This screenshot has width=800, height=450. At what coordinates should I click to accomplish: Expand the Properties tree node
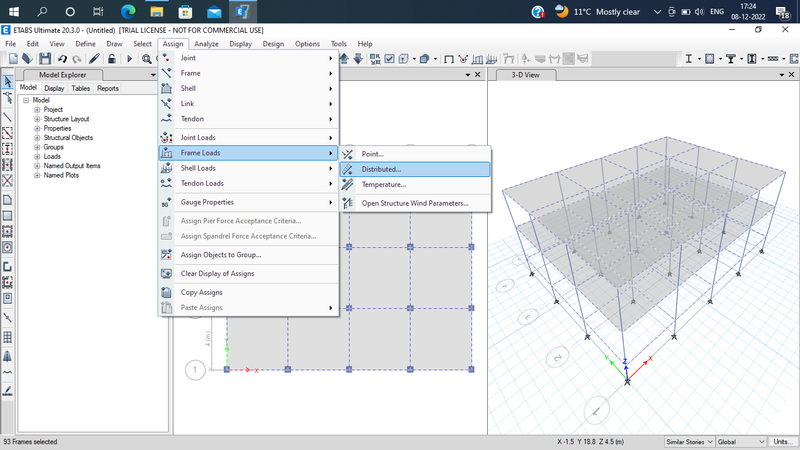click(37, 129)
